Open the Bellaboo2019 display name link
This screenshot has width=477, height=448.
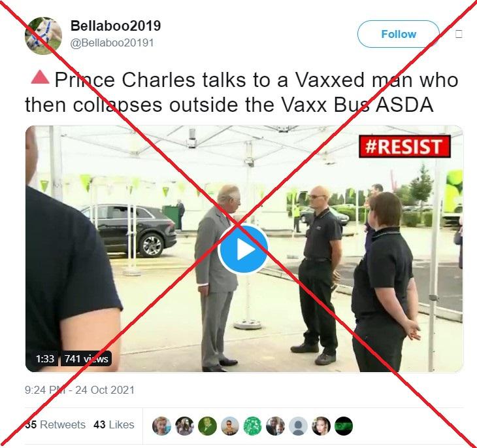tap(116, 26)
